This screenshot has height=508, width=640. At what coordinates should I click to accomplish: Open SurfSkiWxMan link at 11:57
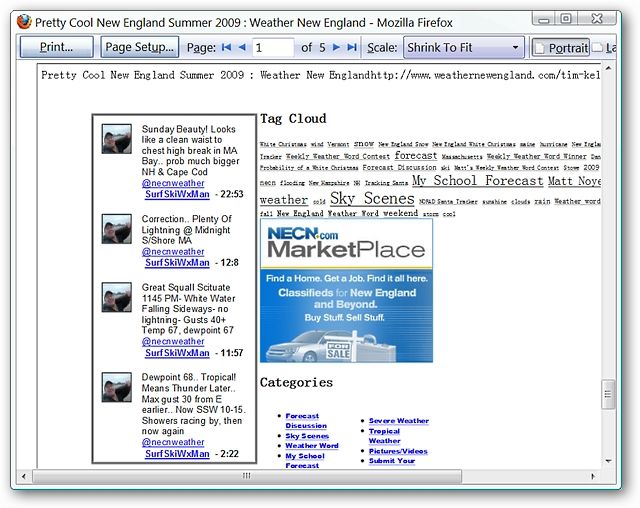177,353
